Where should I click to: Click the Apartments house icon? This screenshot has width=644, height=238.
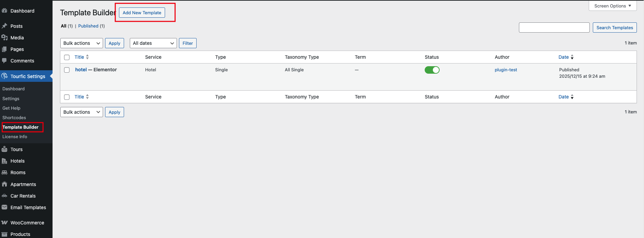pyautogui.click(x=4, y=184)
